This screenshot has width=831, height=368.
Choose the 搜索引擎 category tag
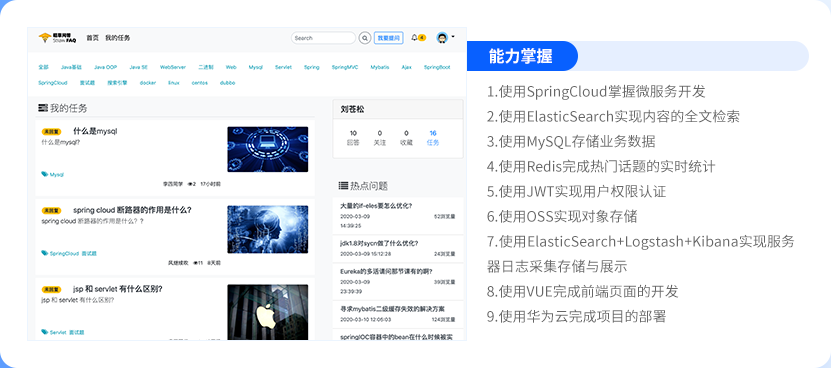click(117, 83)
